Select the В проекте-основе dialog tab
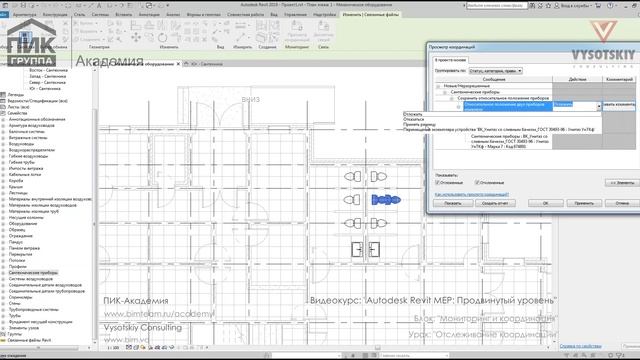 pos(450,60)
